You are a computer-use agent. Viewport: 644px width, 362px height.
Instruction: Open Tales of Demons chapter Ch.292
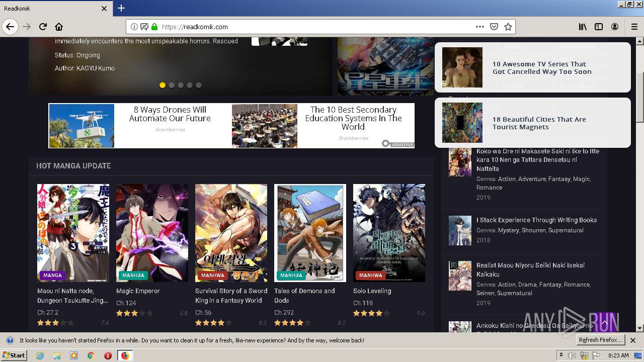(284, 313)
